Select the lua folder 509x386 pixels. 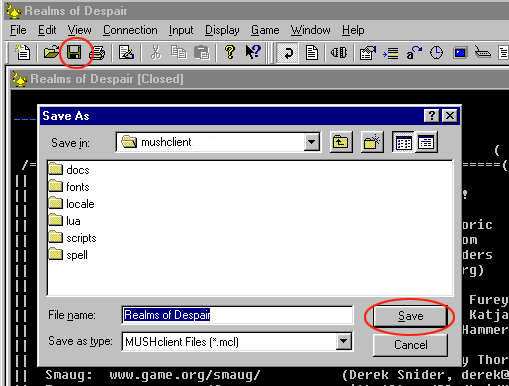[65, 221]
